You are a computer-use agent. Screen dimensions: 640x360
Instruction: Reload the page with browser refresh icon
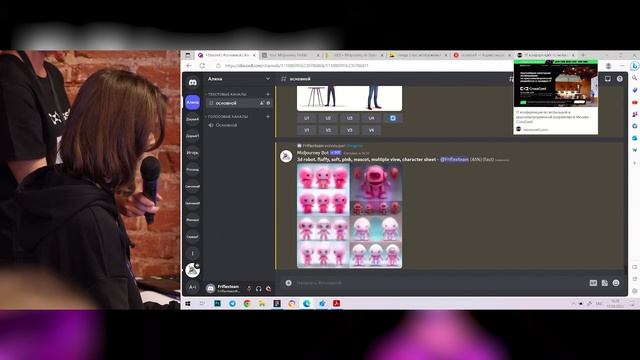click(x=202, y=66)
